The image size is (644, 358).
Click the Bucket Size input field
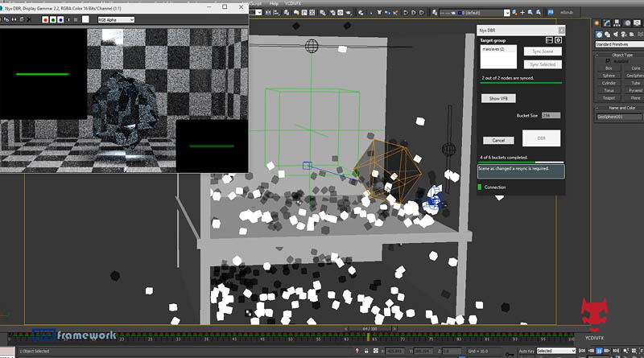coord(551,116)
